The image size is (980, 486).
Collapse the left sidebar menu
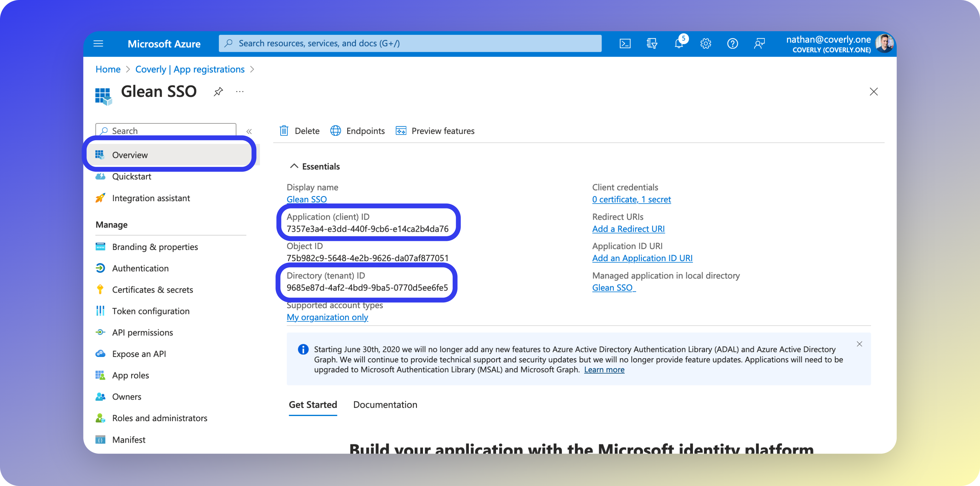tap(249, 131)
